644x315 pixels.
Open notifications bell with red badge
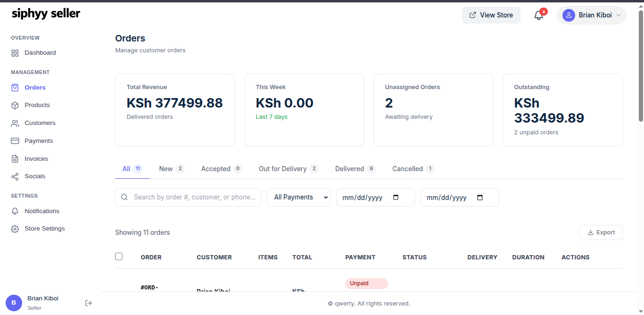(539, 15)
